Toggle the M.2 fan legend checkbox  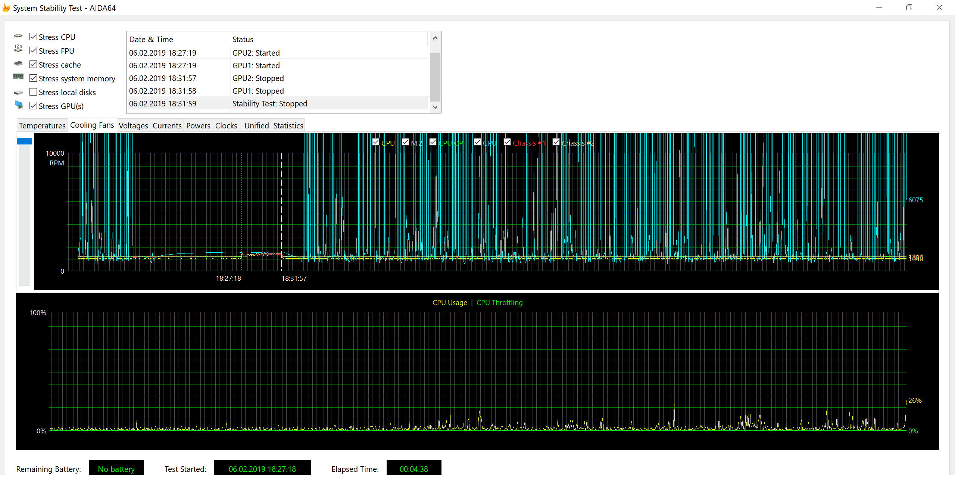405,142
